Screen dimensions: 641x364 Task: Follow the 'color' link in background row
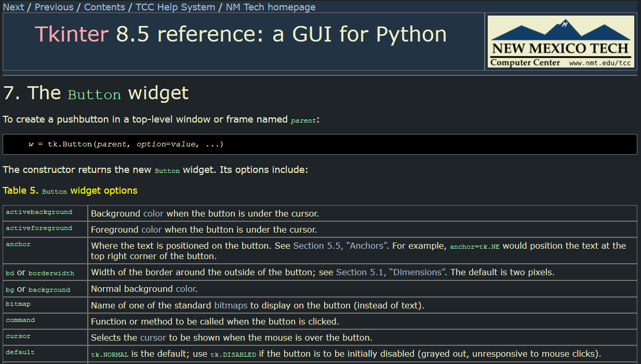[x=185, y=289]
